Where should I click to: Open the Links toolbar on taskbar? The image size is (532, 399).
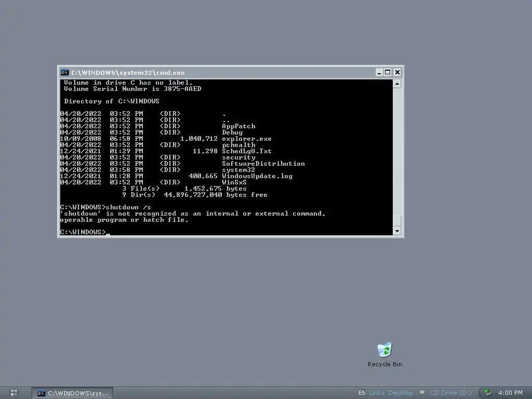coord(377,393)
